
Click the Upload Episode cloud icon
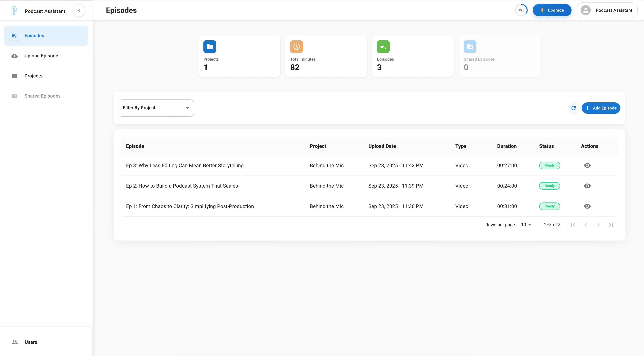point(14,56)
